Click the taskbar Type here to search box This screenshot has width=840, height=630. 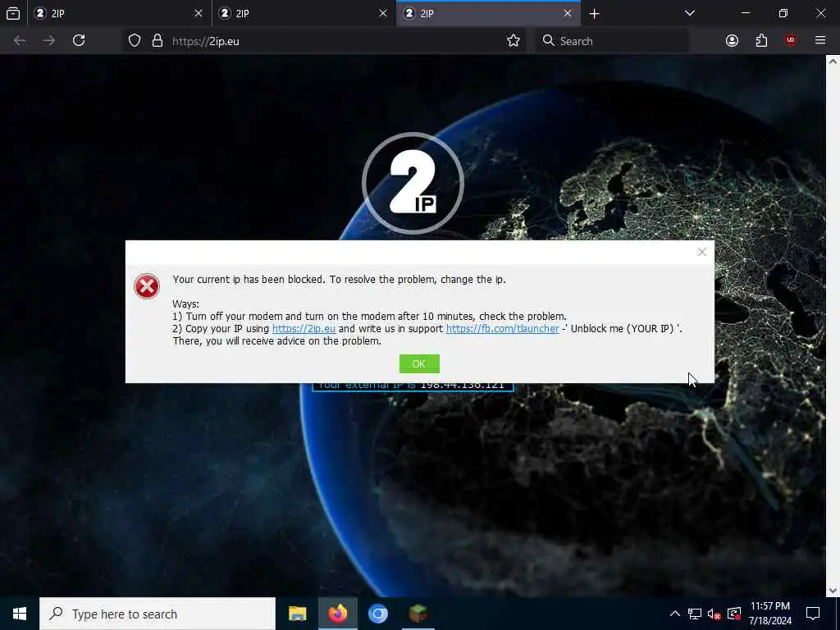click(x=157, y=614)
